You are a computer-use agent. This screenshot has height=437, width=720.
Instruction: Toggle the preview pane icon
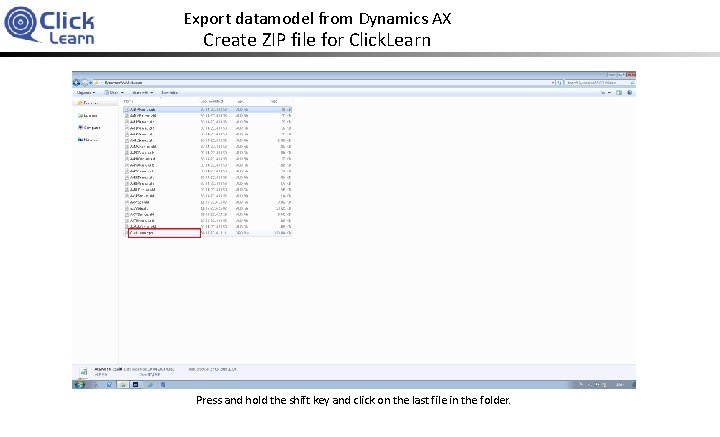click(x=619, y=93)
